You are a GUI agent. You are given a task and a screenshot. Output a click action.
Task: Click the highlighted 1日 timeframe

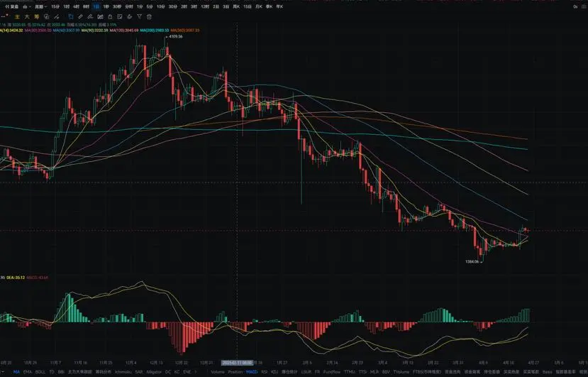pyautogui.click(x=96, y=7)
